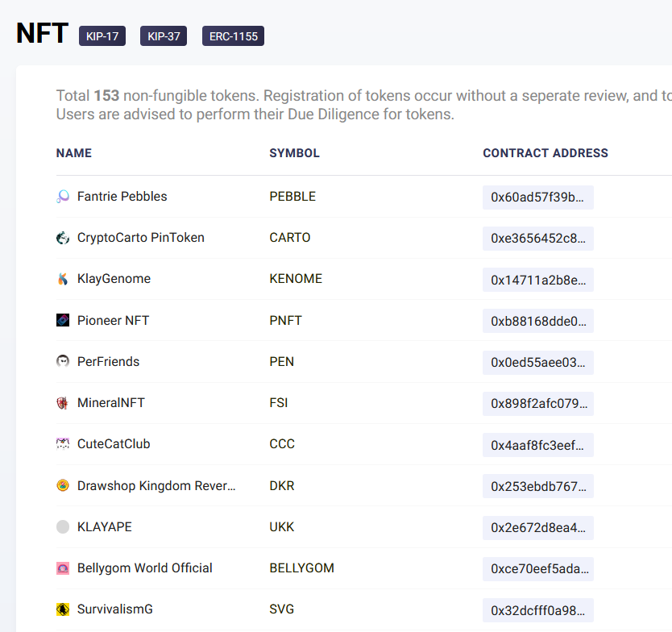
Task: Click the CONTRACT ADDRESS column header
Action: point(545,153)
